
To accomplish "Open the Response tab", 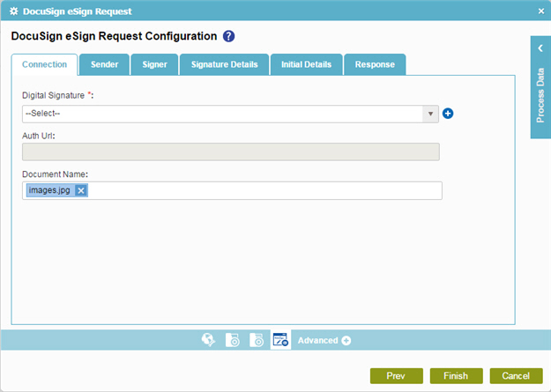I will click(375, 64).
